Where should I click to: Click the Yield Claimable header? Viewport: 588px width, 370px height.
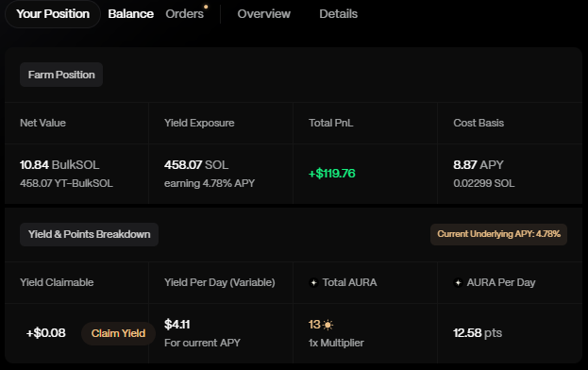(x=57, y=282)
